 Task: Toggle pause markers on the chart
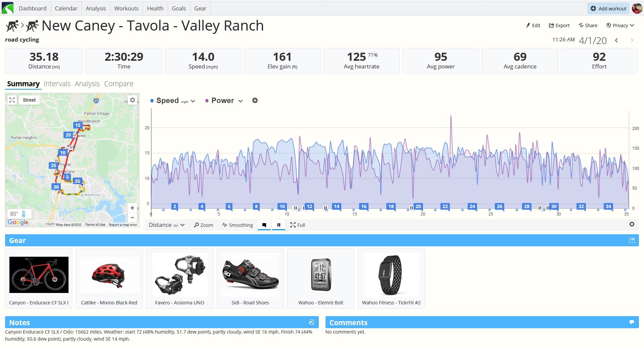click(x=278, y=225)
